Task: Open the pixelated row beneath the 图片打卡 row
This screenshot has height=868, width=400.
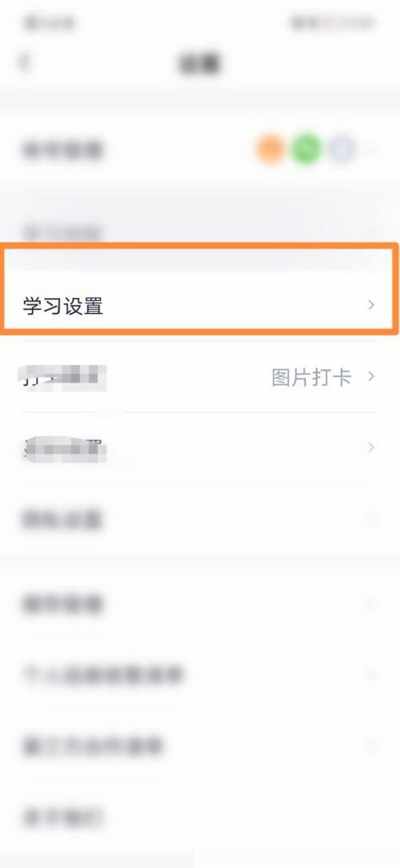Action: 200,448
